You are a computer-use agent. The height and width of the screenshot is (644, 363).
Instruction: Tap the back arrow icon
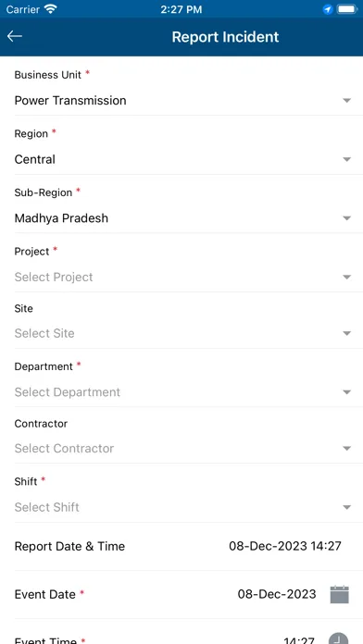click(15, 36)
